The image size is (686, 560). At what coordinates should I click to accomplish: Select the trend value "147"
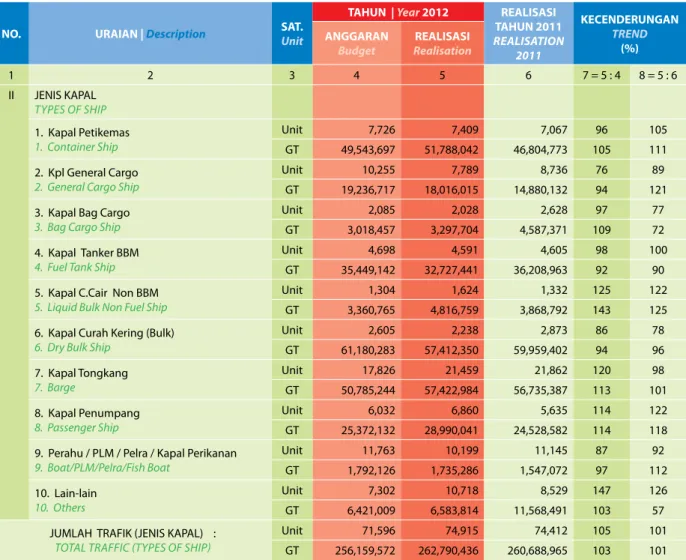click(602, 491)
